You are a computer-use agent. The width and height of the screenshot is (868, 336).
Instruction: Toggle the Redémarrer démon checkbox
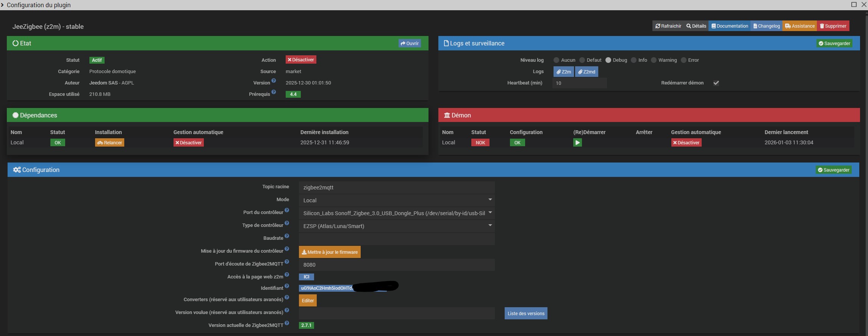[716, 83]
